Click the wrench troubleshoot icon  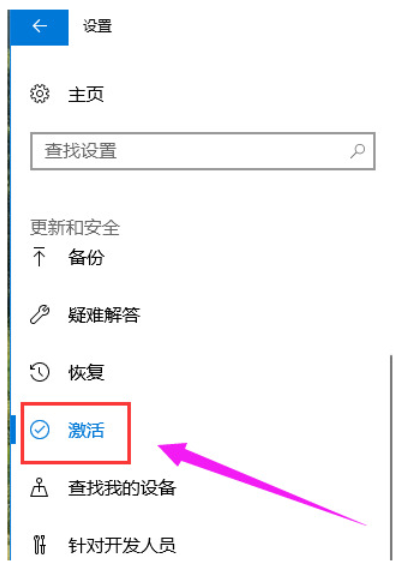(40, 314)
